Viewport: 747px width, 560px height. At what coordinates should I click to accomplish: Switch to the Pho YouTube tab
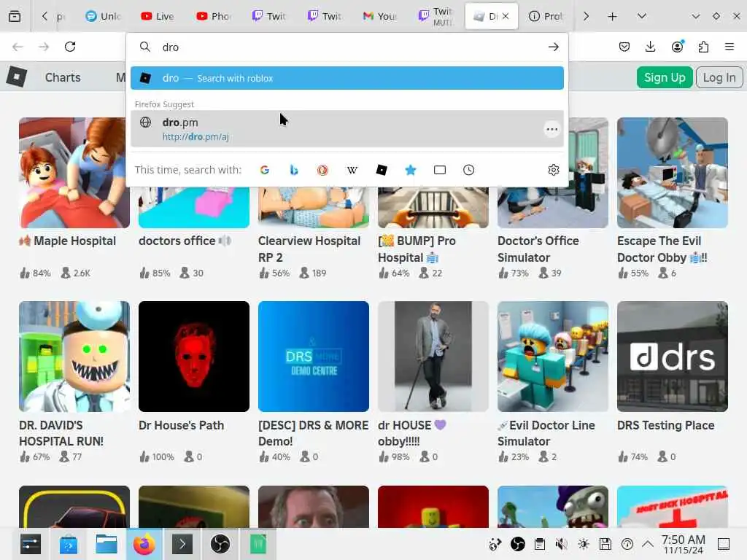pos(214,16)
